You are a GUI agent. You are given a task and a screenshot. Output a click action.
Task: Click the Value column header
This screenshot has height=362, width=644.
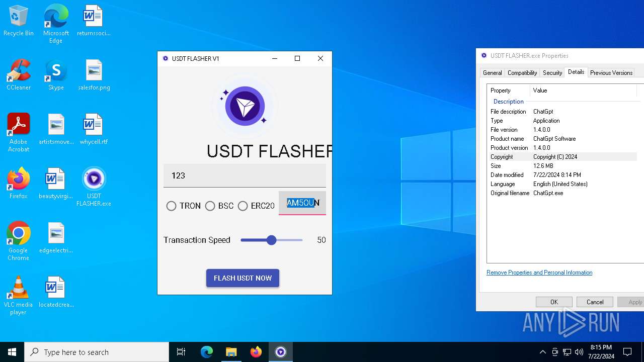coord(584,90)
